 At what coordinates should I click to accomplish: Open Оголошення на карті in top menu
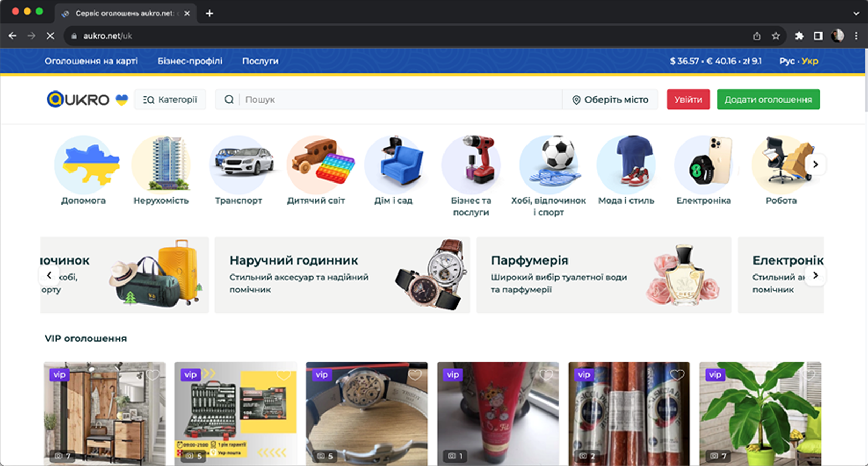[91, 61]
